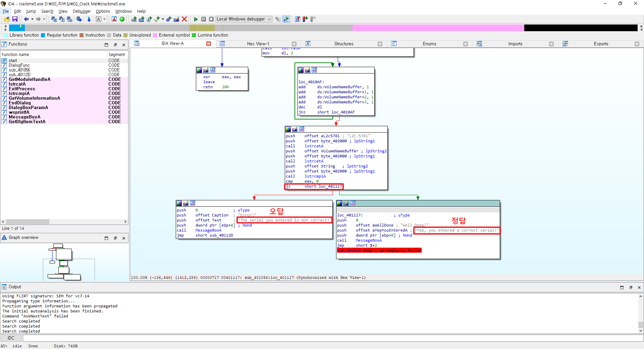The width and height of the screenshot is (644, 349).
Task: Open the File menu
Action: coord(6,11)
